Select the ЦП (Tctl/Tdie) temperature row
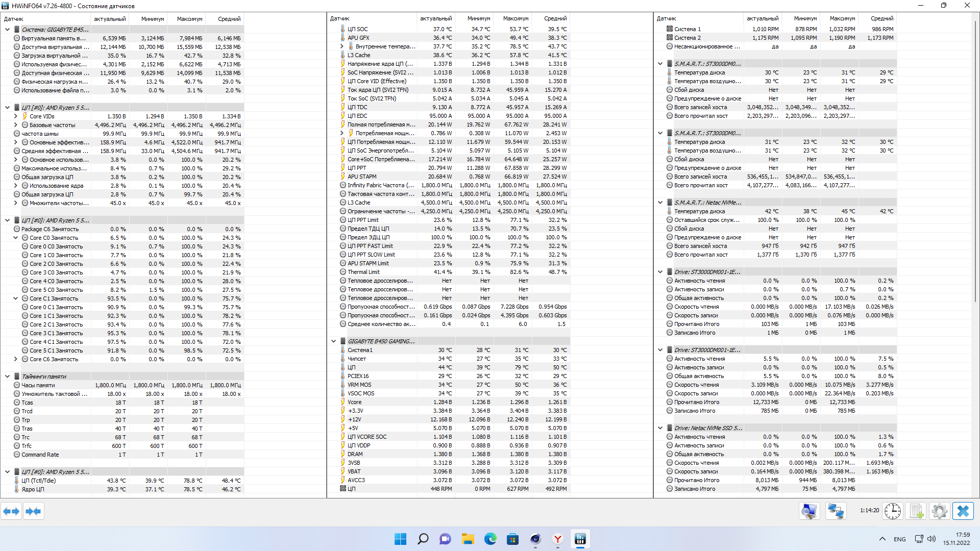Viewport: 980px width, 551px height. tap(39, 481)
